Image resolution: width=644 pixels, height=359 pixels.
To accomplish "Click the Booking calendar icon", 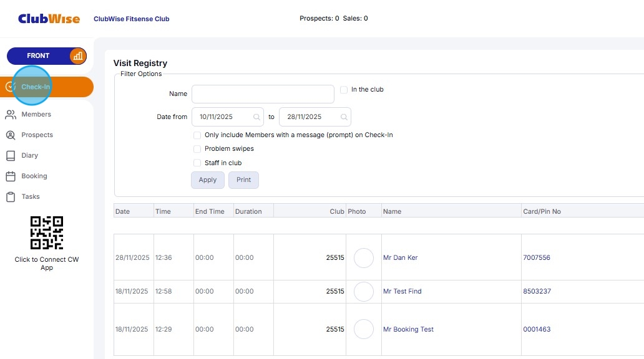I will pyautogui.click(x=11, y=176).
